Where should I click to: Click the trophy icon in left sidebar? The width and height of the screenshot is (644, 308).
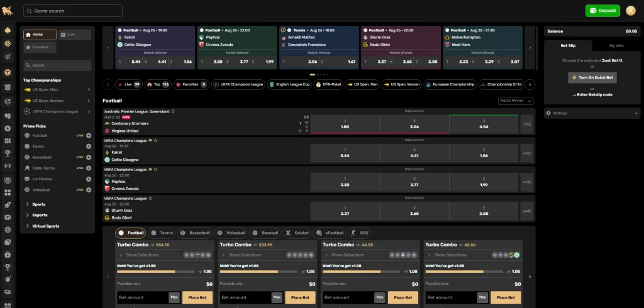pos(8,152)
